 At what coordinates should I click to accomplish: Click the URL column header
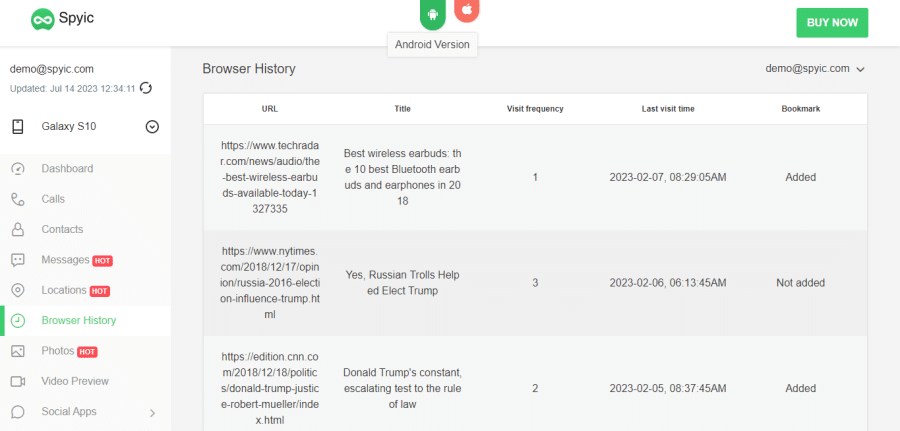[270, 109]
